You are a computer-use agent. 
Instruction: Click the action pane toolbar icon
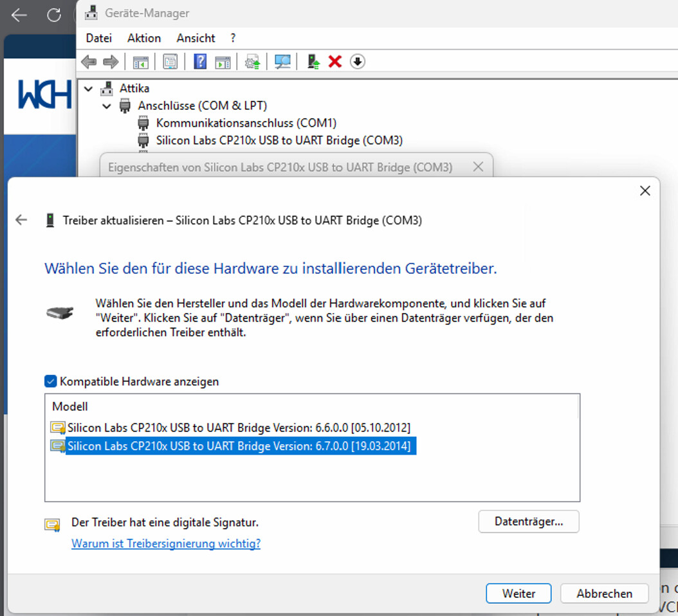pos(223,62)
